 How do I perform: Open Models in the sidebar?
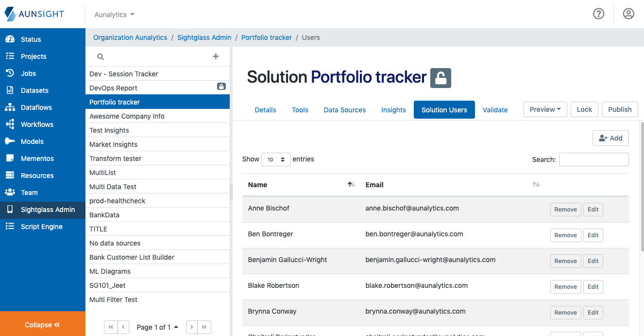click(32, 141)
